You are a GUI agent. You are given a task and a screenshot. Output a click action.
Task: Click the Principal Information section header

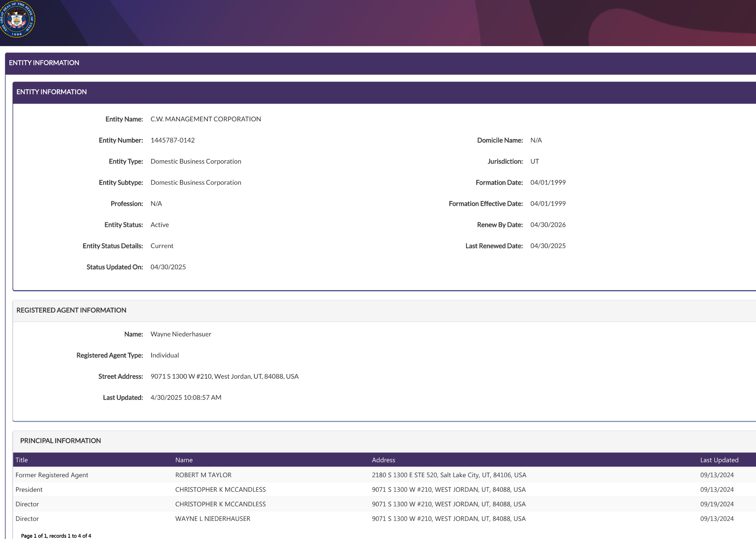click(60, 441)
